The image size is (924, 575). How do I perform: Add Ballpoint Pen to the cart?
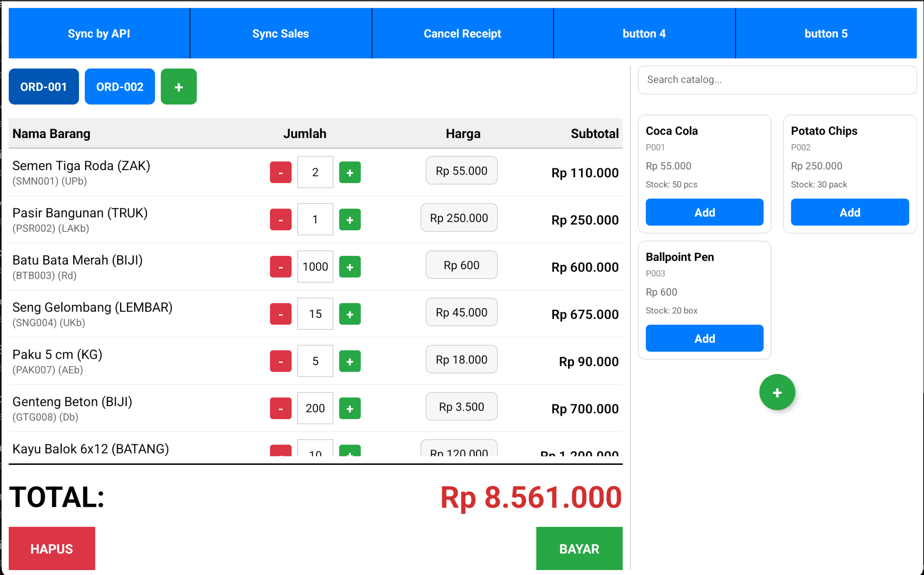point(704,338)
